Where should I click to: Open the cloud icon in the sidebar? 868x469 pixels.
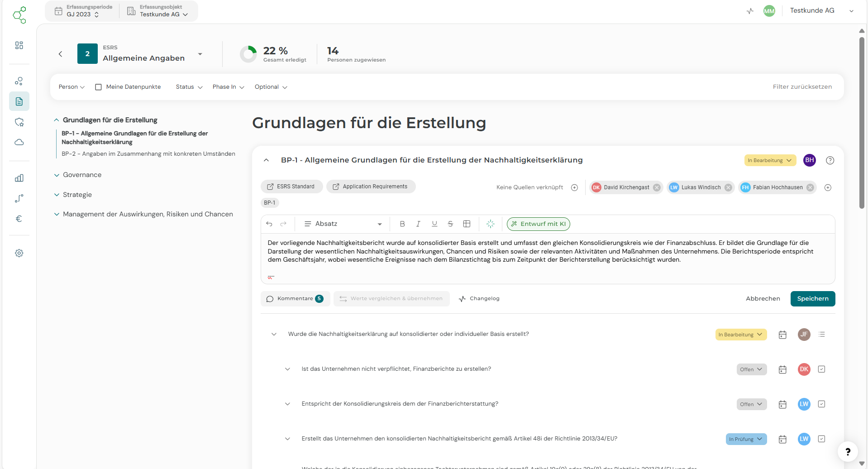[19, 142]
